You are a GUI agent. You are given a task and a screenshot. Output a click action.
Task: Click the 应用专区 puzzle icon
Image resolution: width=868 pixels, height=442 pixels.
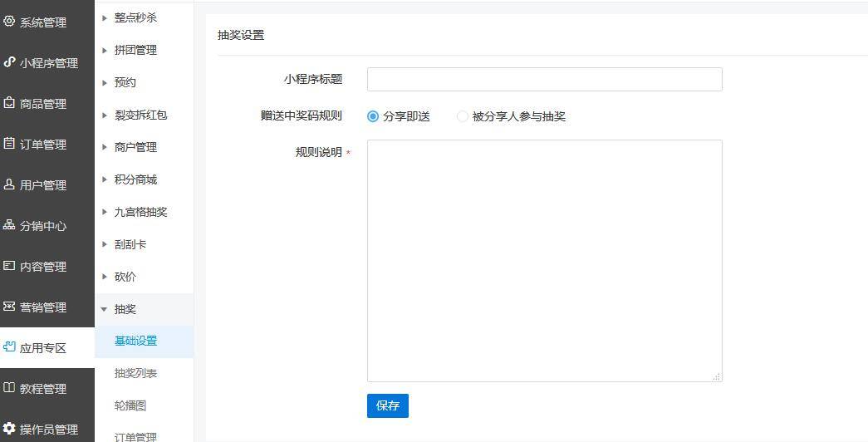pos(9,347)
